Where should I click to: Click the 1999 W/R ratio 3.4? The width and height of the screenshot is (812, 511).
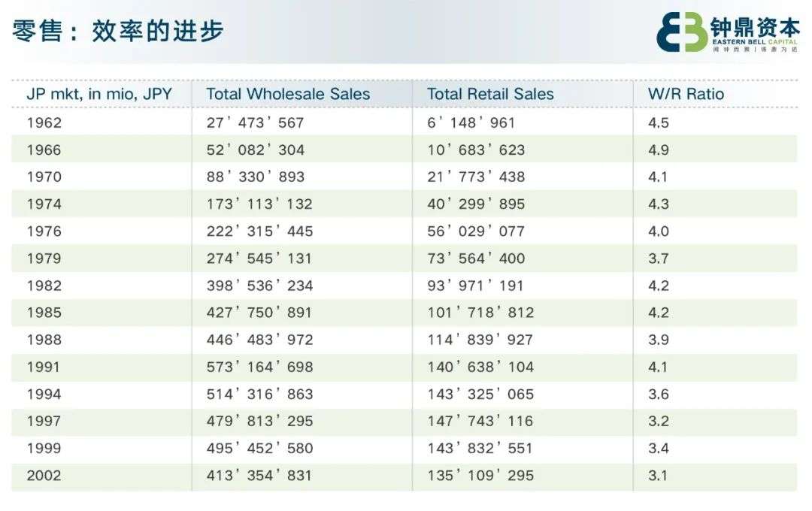(658, 448)
